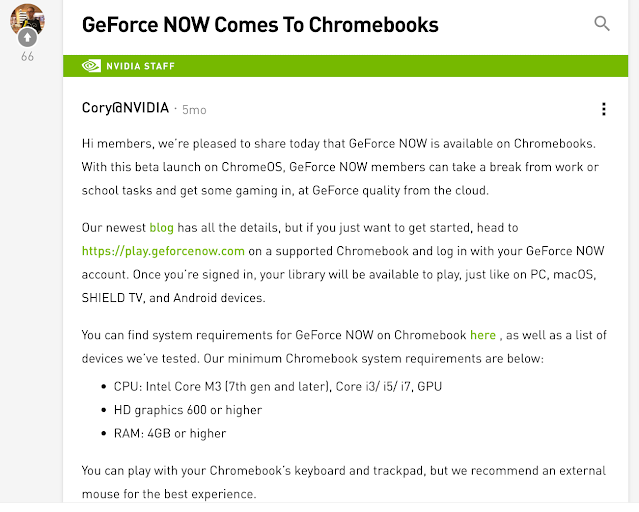This screenshot has height=512, width=639.
Task: Open the Cory@NVIDIA author profile
Action: [x=125, y=108]
